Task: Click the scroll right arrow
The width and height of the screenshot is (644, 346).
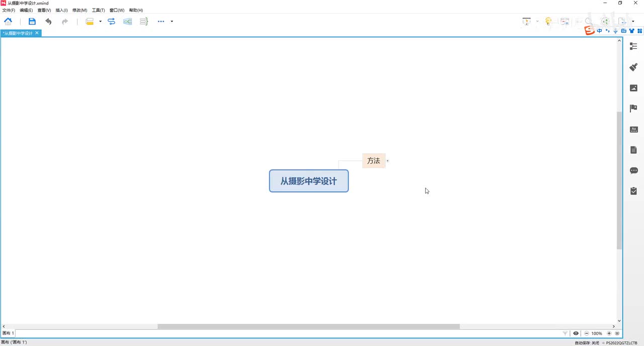Action: [x=614, y=326]
